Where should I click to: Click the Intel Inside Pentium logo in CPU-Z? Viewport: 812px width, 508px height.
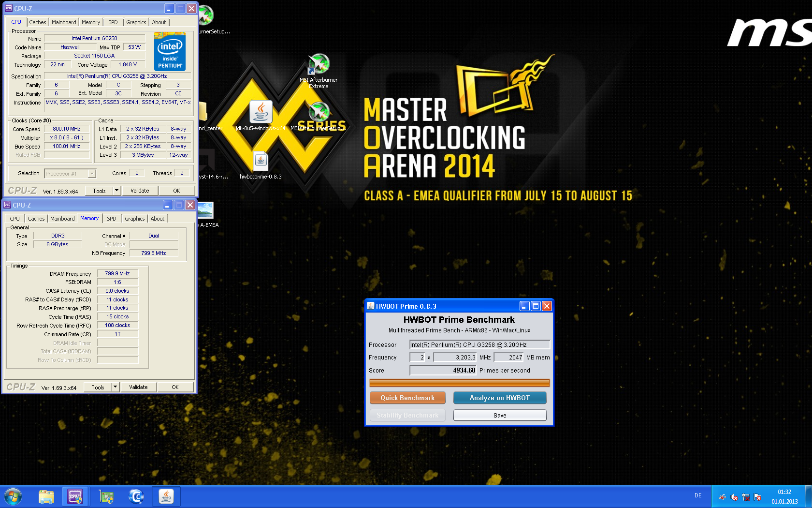[x=170, y=51]
